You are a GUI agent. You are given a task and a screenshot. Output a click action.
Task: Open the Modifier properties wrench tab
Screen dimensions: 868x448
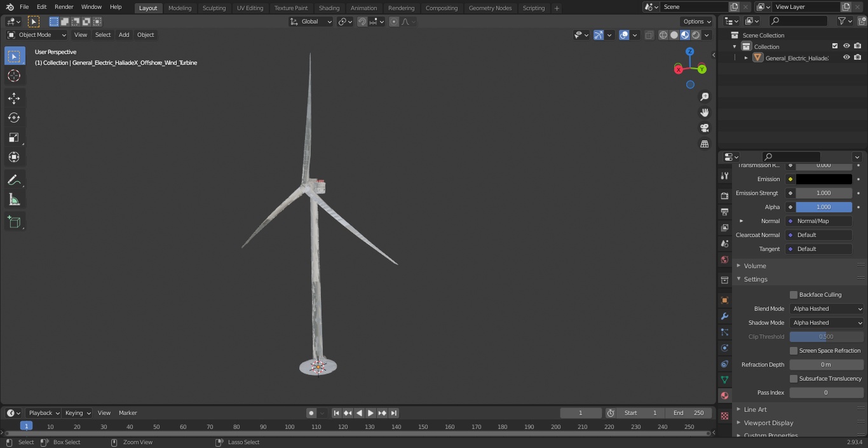point(724,316)
